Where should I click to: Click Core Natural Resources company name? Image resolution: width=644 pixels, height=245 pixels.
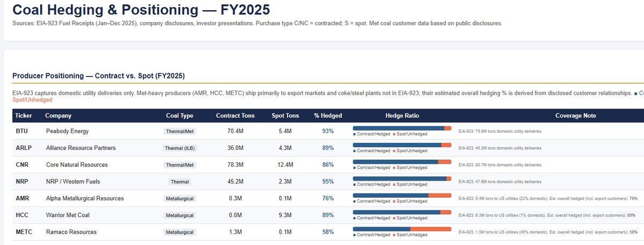77,164
